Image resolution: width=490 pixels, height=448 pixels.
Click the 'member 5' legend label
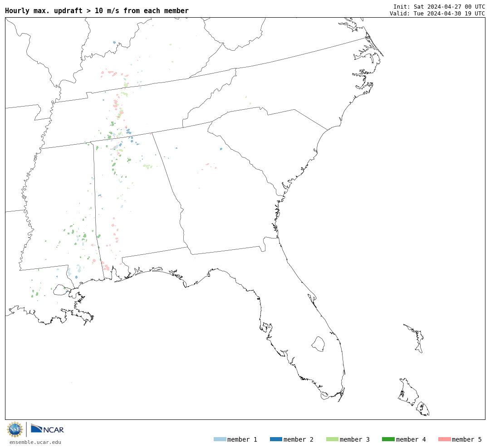point(467,439)
